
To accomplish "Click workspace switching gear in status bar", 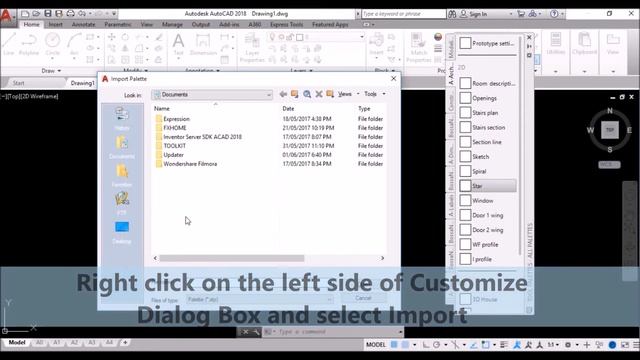I will 568,345.
